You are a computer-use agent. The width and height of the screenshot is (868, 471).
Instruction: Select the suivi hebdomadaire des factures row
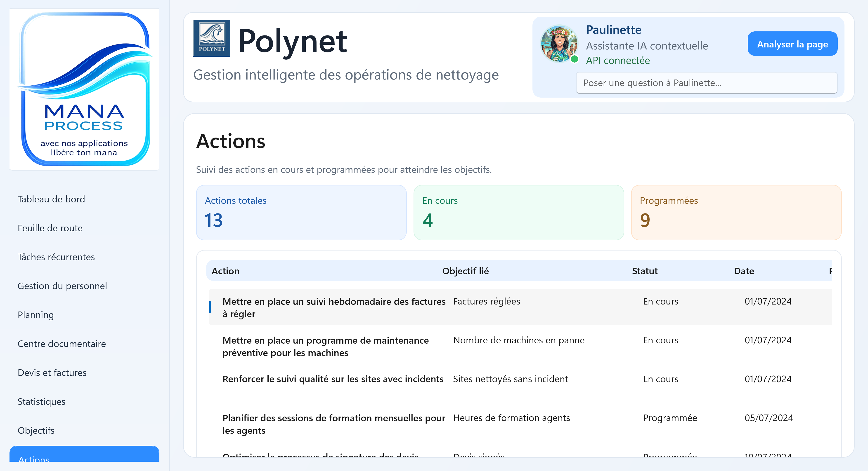click(333, 307)
